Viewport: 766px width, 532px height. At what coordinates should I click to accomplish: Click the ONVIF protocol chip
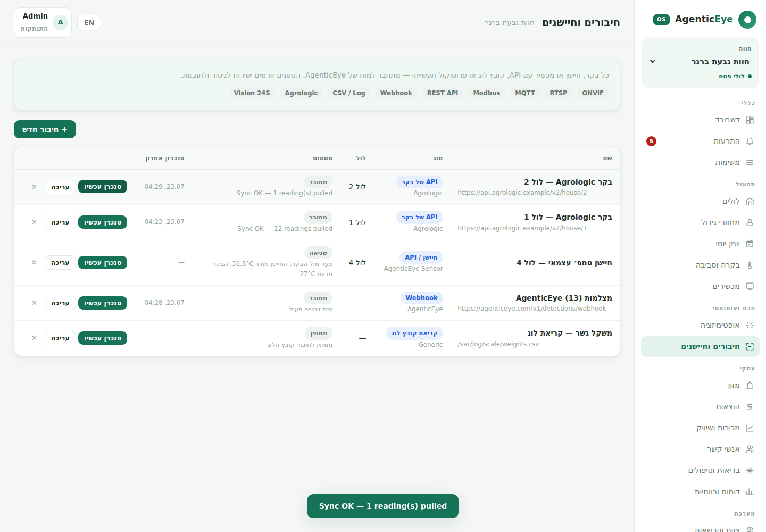coord(593,93)
